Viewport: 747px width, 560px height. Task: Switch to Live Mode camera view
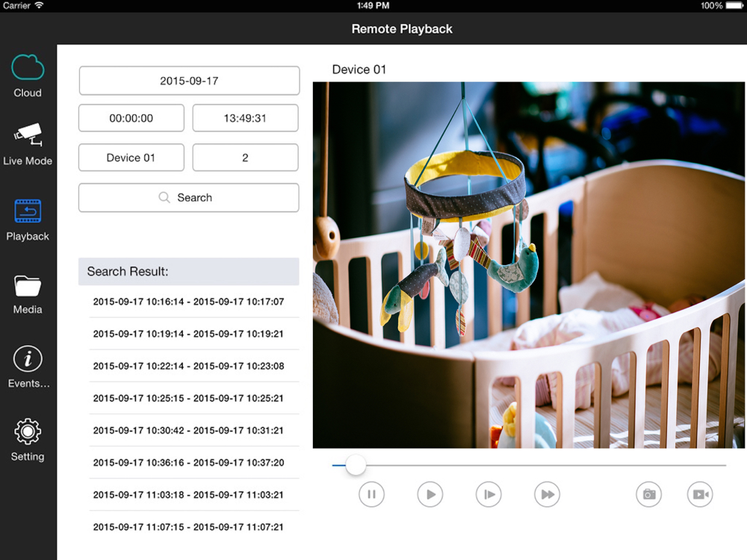(x=28, y=144)
